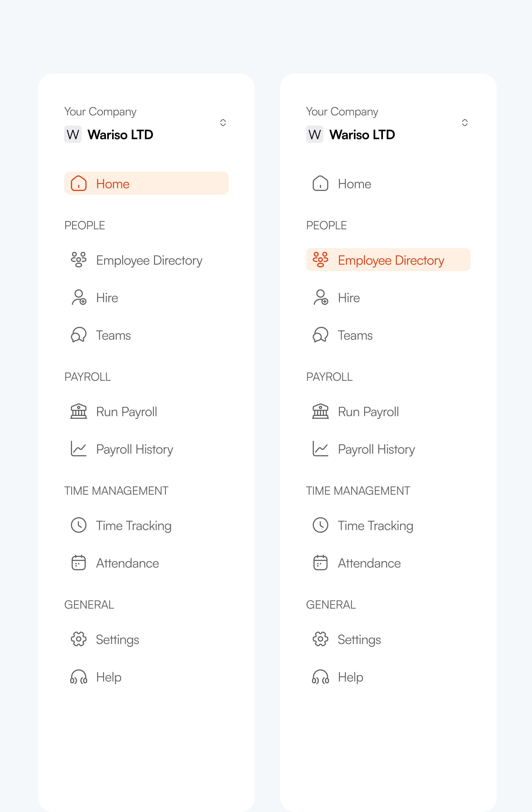Image resolution: width=532 pixels, height=812 pixels.
Task: Click the highlighted Home house icon in left sidebar
Action: [x=79, y=184]
